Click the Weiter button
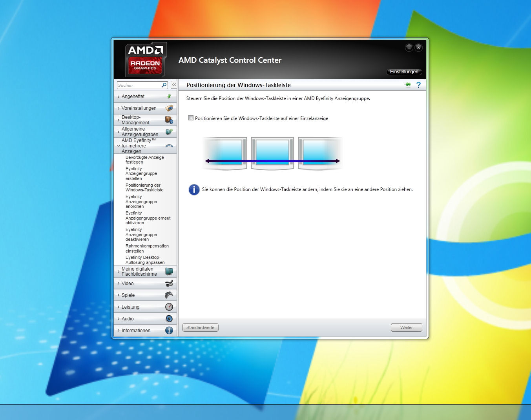Image resolution: width=531 pixels, height=420 pixels. [407, 327]
